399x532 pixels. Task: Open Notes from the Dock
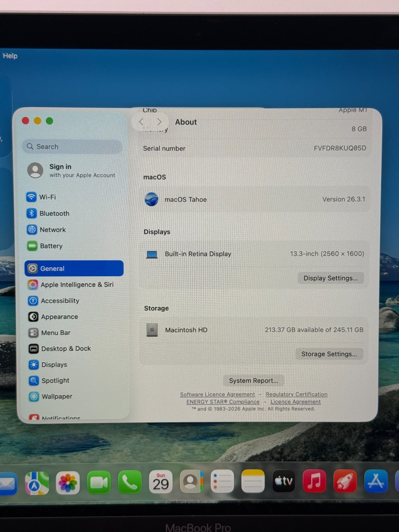click(253, 481)
